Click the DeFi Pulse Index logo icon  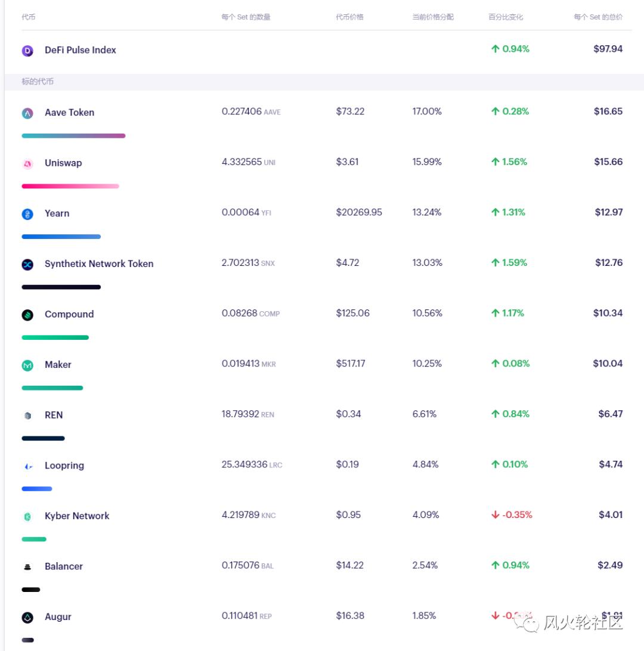click(x=27, y=51)
